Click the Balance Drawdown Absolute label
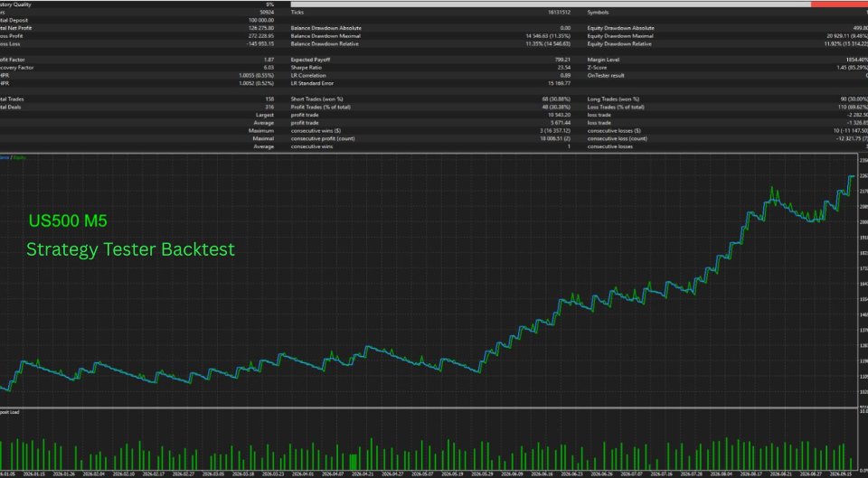 [326, 28]
